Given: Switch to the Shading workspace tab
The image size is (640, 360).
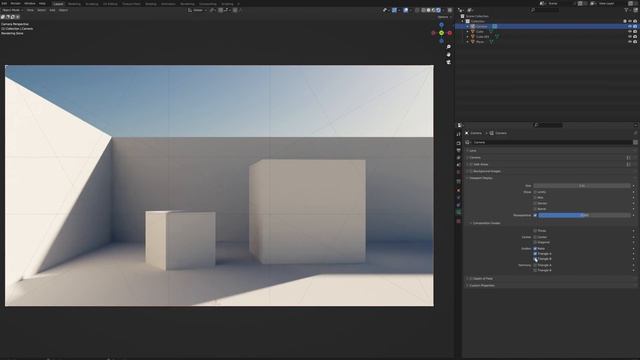Looking at the screenshot, I should (x=151, y=4).
